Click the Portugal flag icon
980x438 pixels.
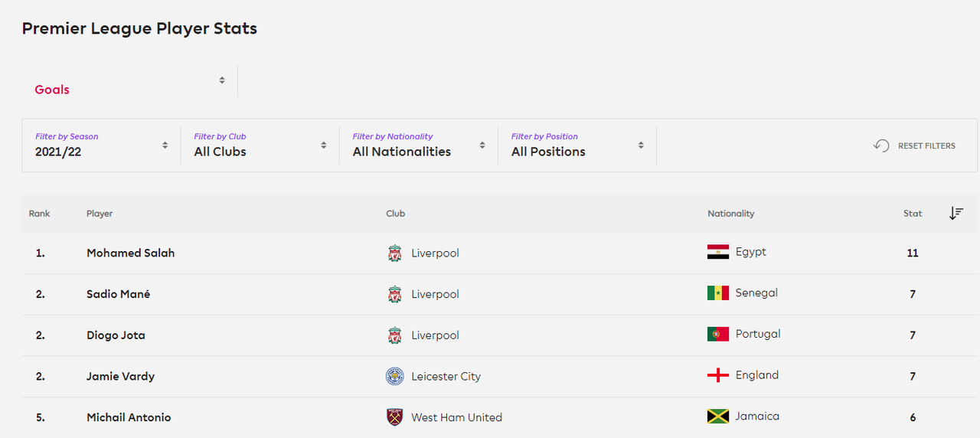(x=718, y=334)
